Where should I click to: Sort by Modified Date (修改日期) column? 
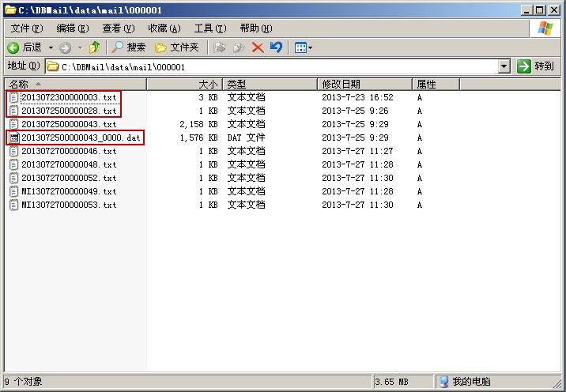(x=364, y=85)
